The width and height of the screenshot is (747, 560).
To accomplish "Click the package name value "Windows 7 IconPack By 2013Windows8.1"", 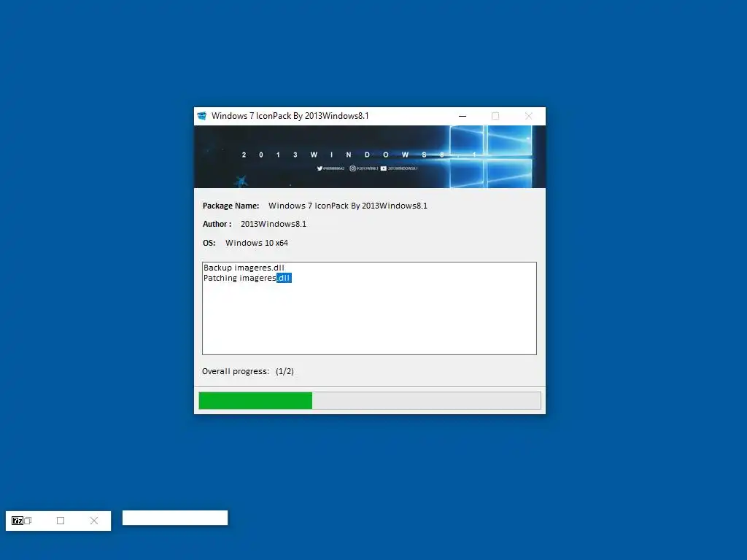I will click(348, 206).
